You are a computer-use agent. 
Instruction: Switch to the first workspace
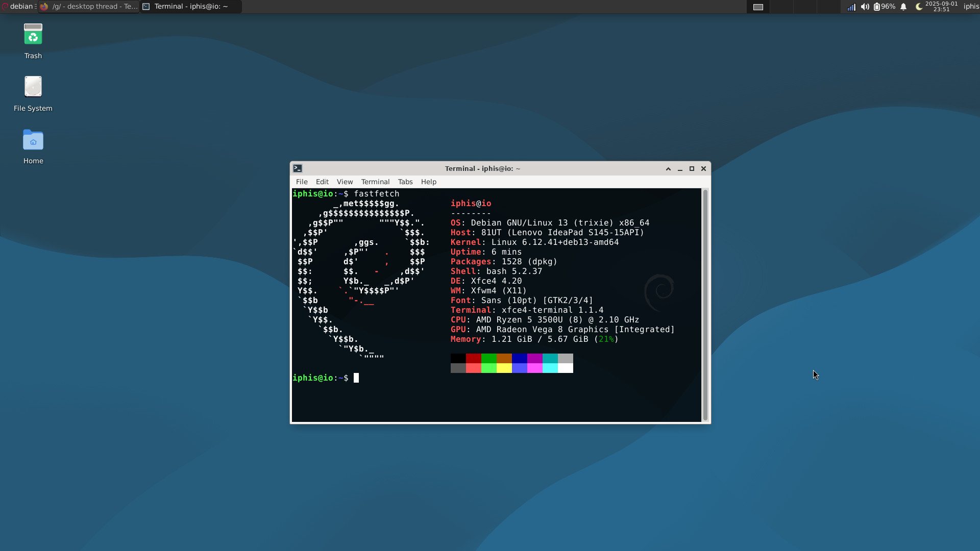pos(758,7)
